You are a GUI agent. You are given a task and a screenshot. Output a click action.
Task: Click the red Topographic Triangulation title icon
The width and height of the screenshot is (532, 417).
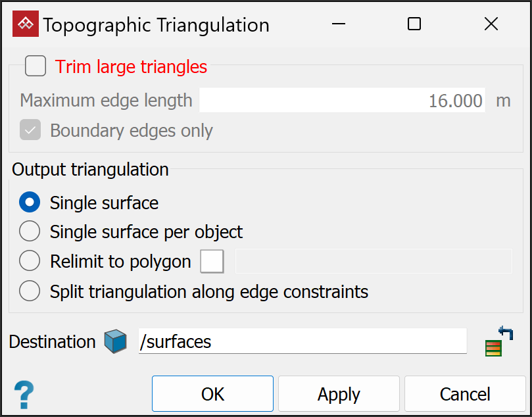pyautogui.click(x=26, y=25)
